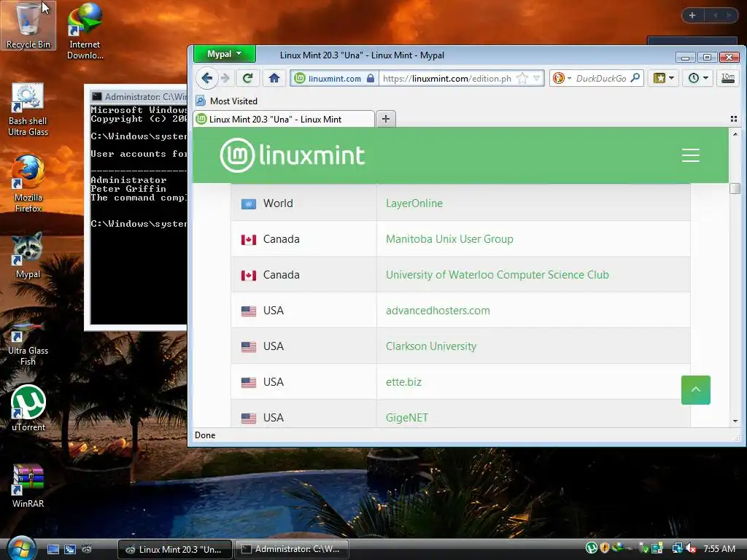This screenshot has height=560, width=747.
Task: Click the Show Desktop quick launch icon
Action: point(53,549)
